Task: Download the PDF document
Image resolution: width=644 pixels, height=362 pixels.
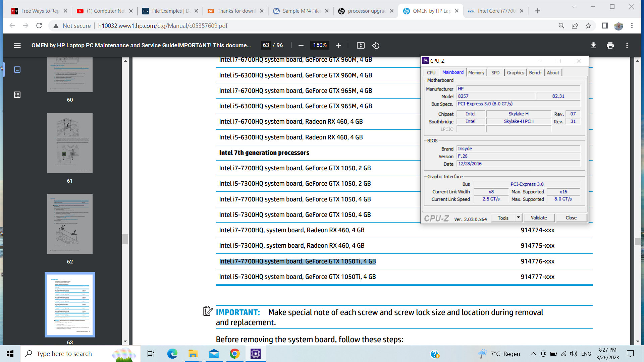Action: point(593,45)
